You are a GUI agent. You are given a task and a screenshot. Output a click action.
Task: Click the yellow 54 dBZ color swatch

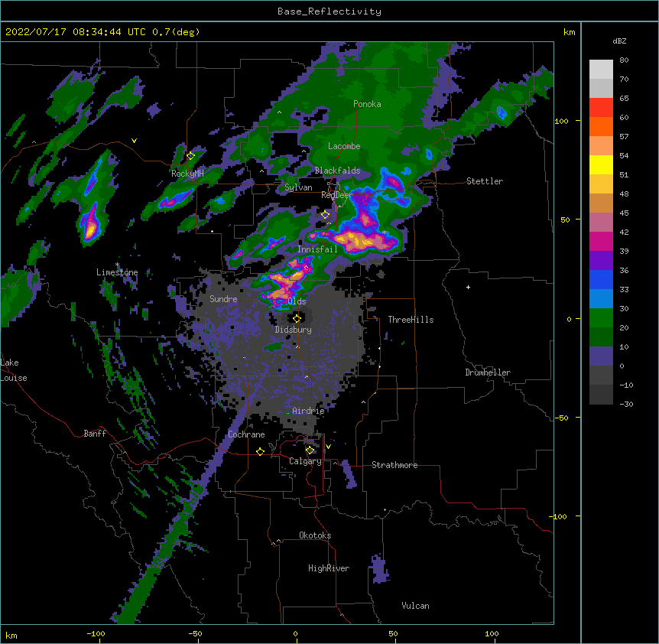[x=601, y=164]
